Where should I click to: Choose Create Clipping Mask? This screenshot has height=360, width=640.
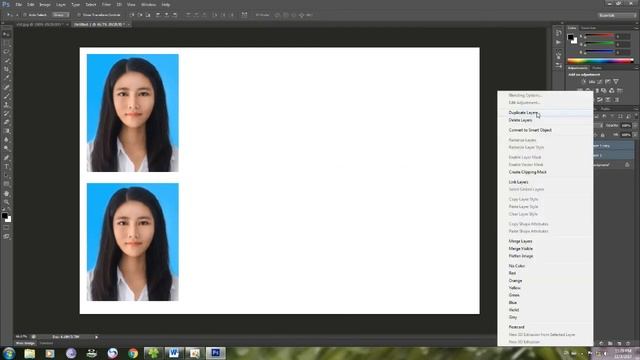point(545,172)
